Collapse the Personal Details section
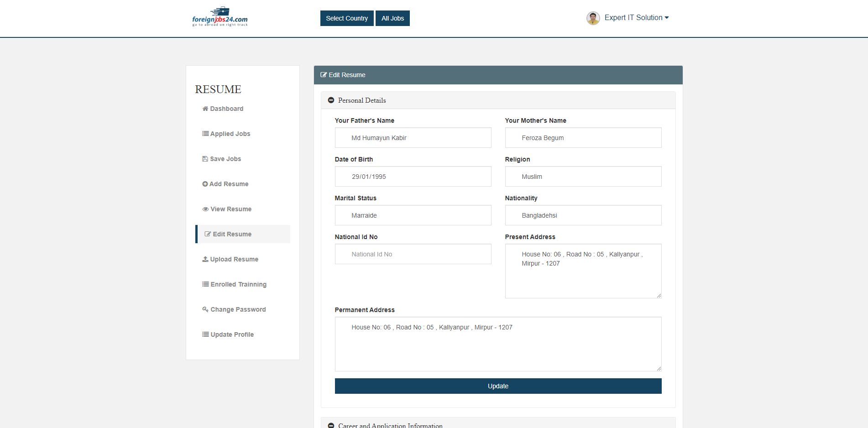 (331, 100)
